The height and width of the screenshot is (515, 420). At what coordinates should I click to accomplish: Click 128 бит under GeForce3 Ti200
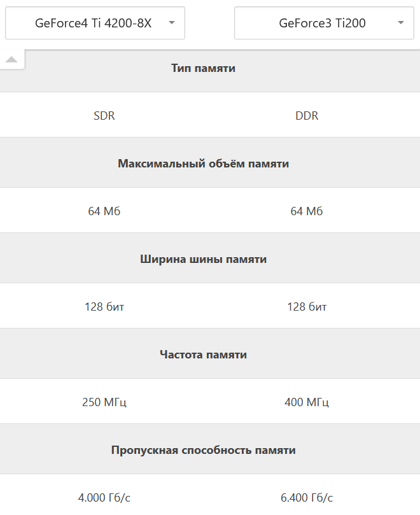pyautogui.click(x=307, y=307)
